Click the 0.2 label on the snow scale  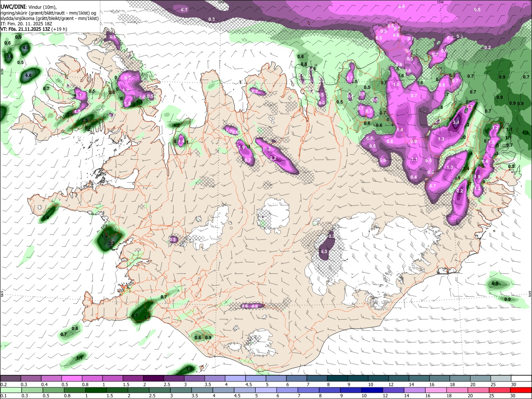coord(3,384)
